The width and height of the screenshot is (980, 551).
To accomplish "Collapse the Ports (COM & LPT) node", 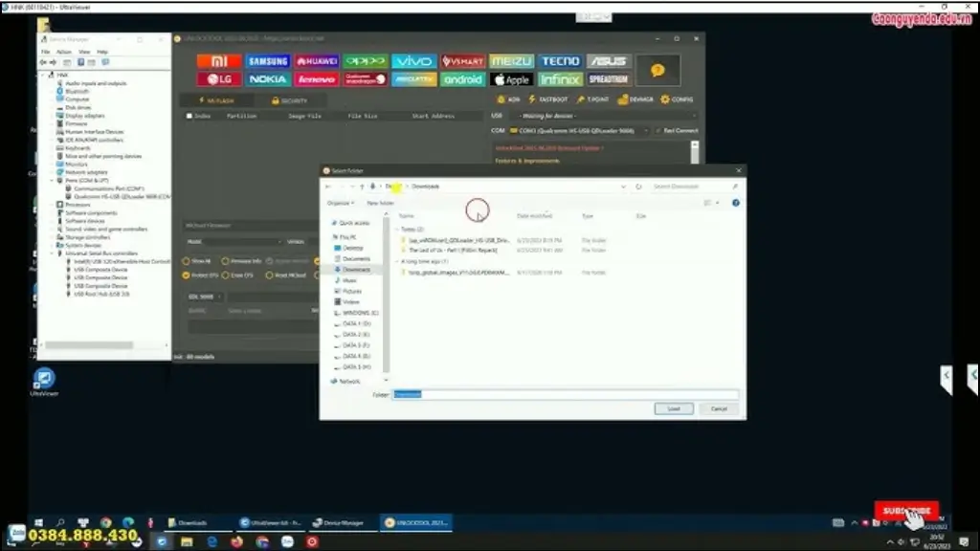I will click(53, 181).
